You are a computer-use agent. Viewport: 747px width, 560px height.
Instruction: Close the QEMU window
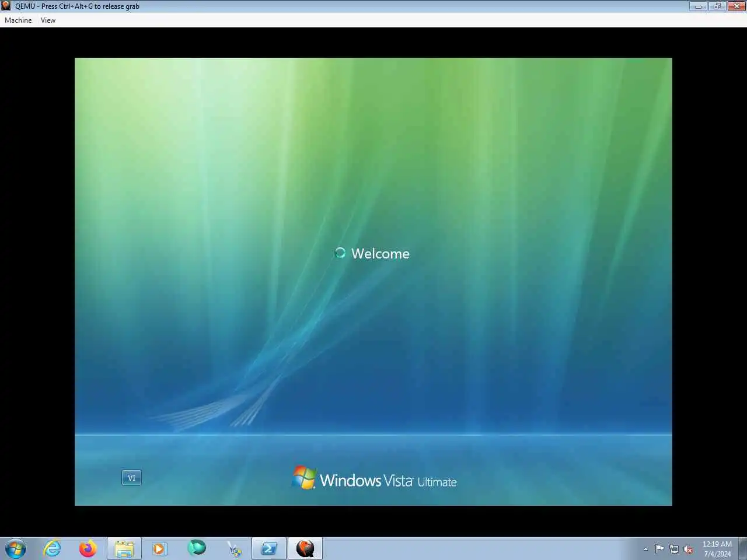click(x=736, y=6)
